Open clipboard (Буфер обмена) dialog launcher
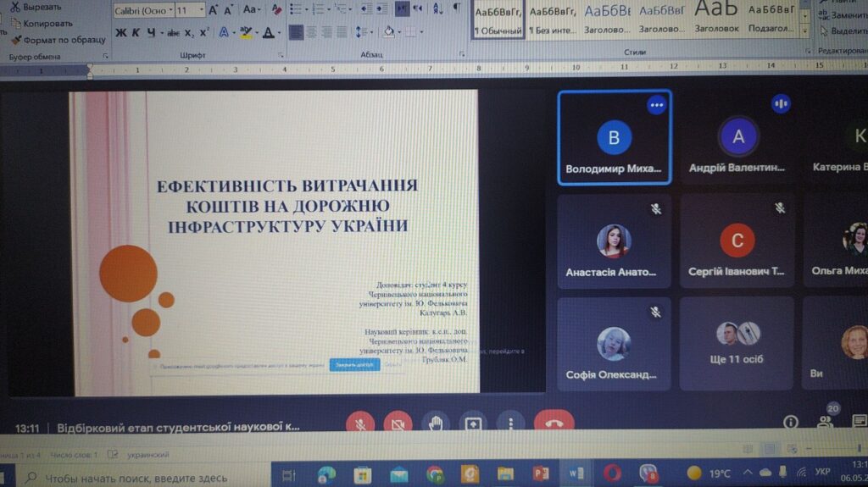The height and width of the screenshot is (487, 868). 105,56
